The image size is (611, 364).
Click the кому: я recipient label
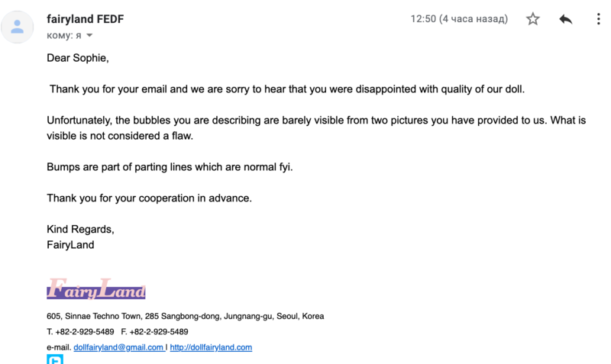[64, 35]
